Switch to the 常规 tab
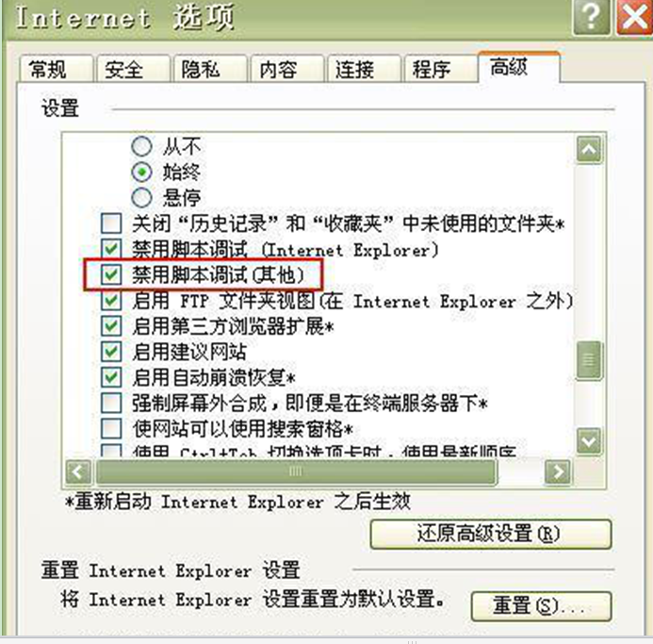Viewport: 653px width, 644px height. click(x=57, y=69)
